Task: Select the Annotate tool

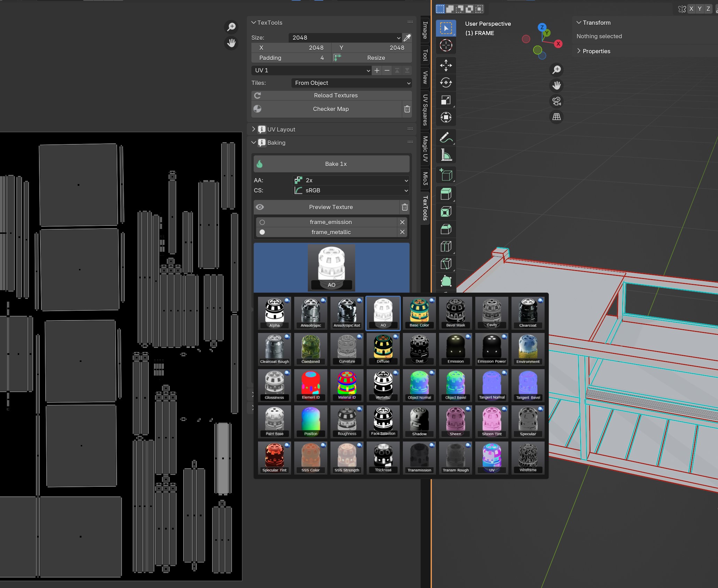Action: pos(446,138)
